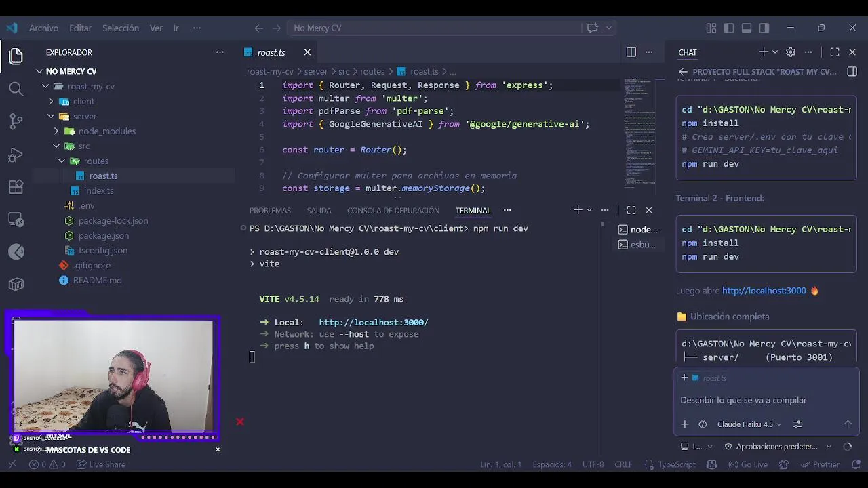
Task: Open the Explorer view in activity bar
Action: [16, 56]
